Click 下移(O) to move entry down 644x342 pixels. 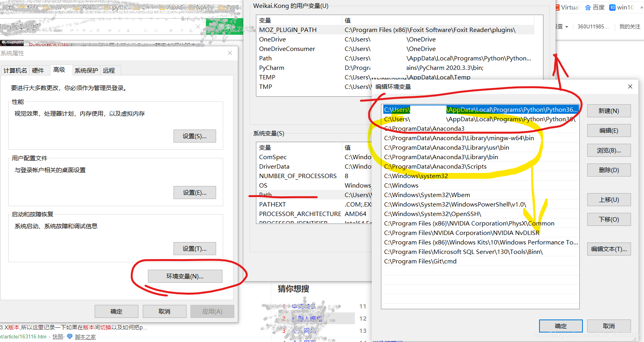609,220
